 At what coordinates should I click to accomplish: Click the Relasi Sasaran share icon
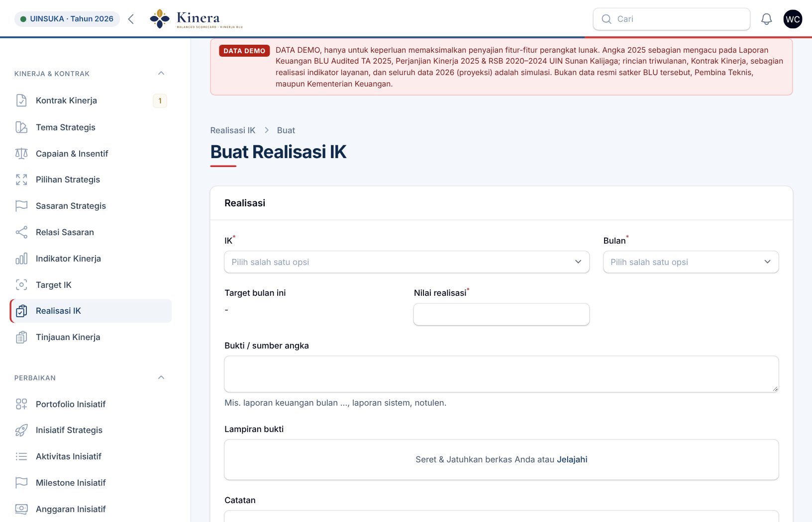[21, 232]
